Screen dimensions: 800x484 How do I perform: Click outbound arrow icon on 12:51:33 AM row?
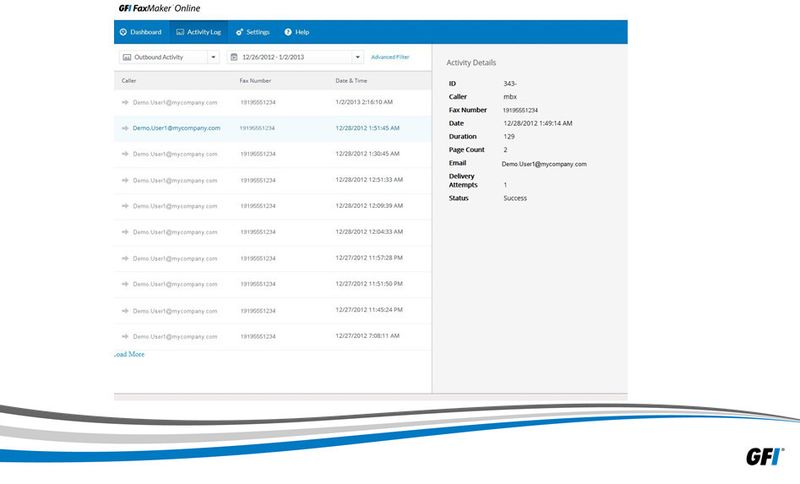click(125, 180)
